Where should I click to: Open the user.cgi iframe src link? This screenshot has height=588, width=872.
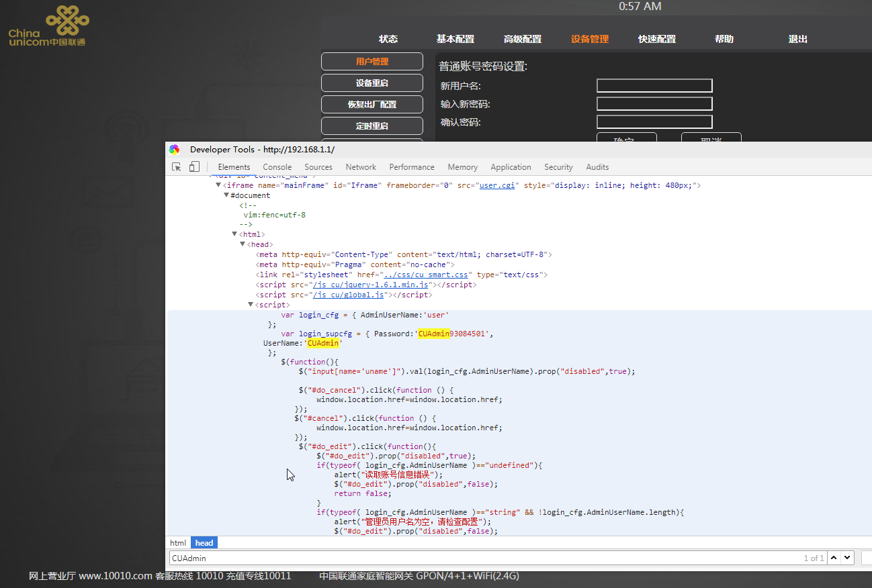tap(497, 185)
